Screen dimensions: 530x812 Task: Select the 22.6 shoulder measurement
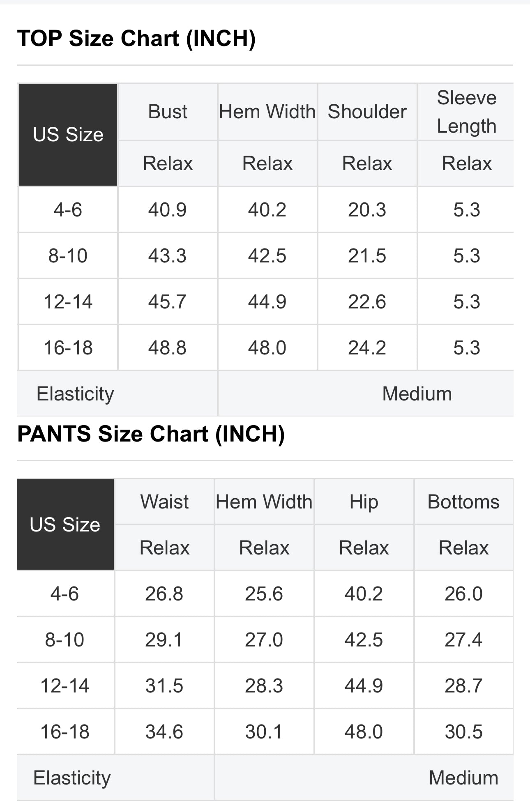(367, 302)
